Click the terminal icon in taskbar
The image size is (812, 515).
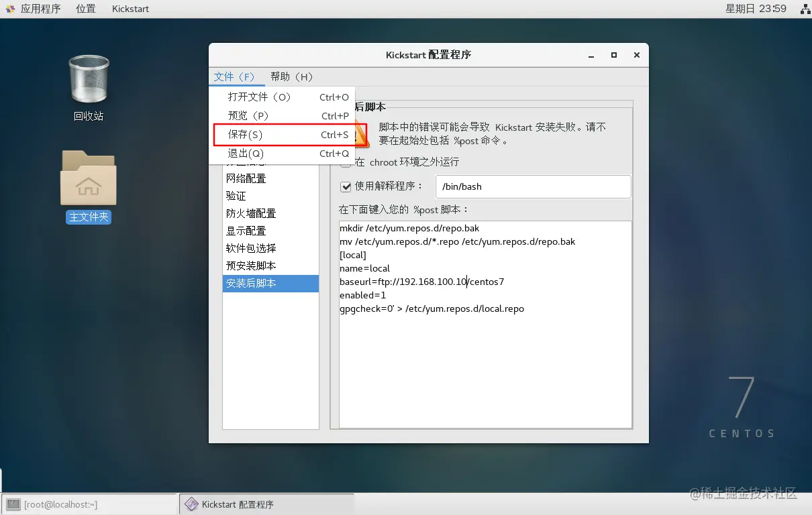click(13, 504)
